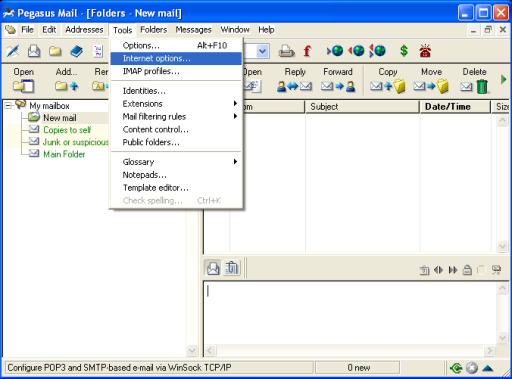The height and width of the screenshot is (379, 512).
Task: Open the Messages menu
Action: pyautogui.click(x=193, y=30)
